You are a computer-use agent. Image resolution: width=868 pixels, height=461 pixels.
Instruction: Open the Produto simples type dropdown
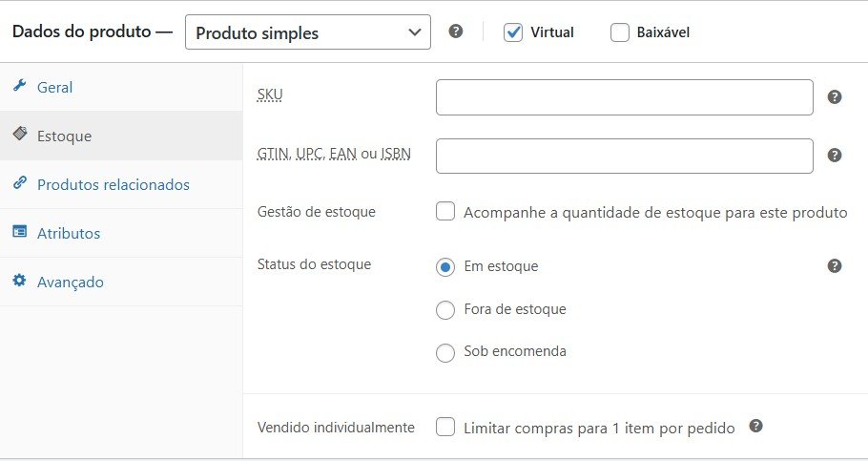click(x=307, y=32)
